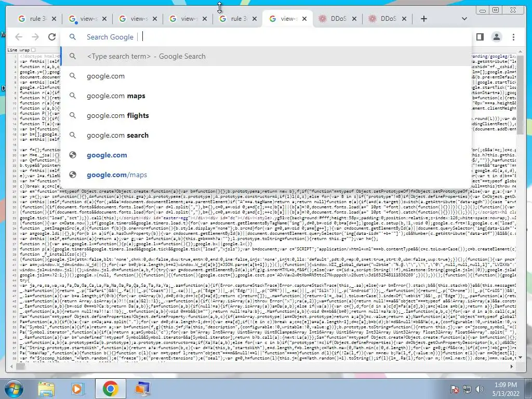
Task: Click the favicon on the first DDoS tab
Action: [322, 19]
